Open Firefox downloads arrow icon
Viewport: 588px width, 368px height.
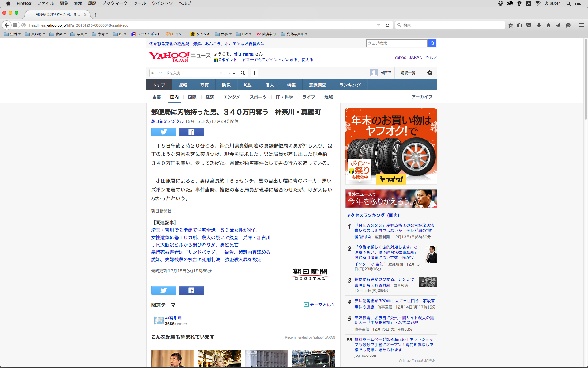click(538, 25)
